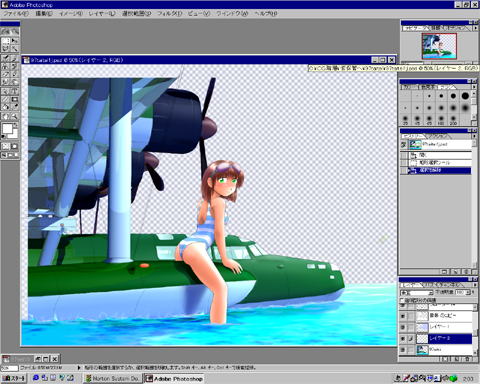Open the layer opacity slider arrow

pos(468,292)
